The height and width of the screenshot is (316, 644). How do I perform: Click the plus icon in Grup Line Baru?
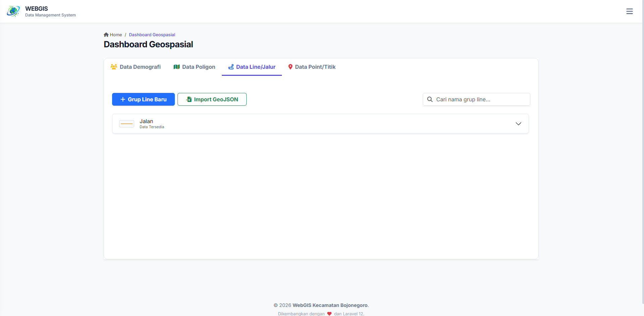[x=123, y=99]
